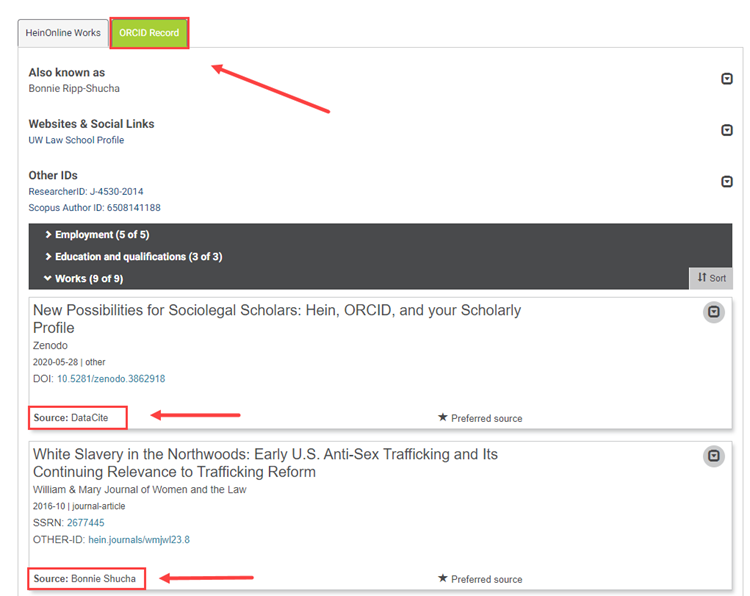Viewport: 750px width, 596px height.
Task: Open DOI 10.5281/zenodo.3862918 link
Action: coord(111,379)
